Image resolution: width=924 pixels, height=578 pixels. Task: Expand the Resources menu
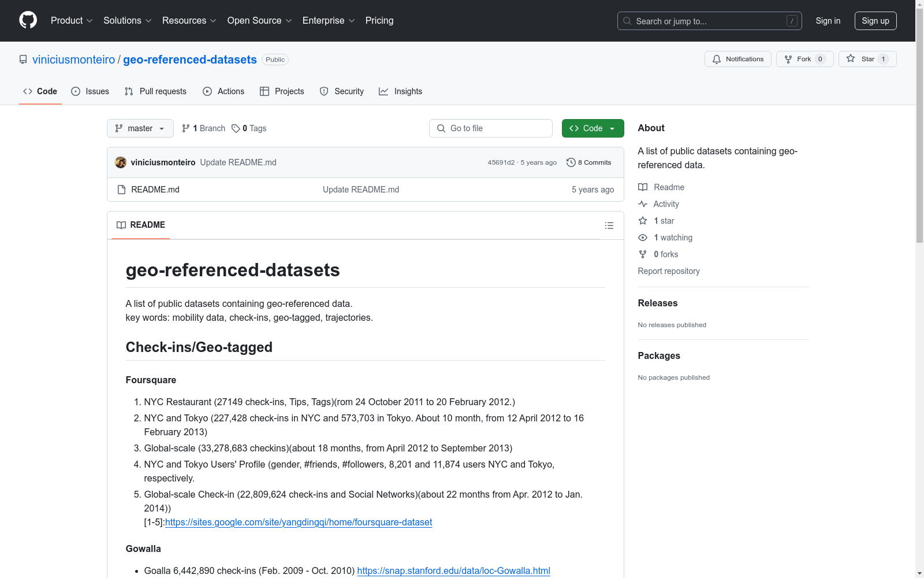(x=189, y=21)
